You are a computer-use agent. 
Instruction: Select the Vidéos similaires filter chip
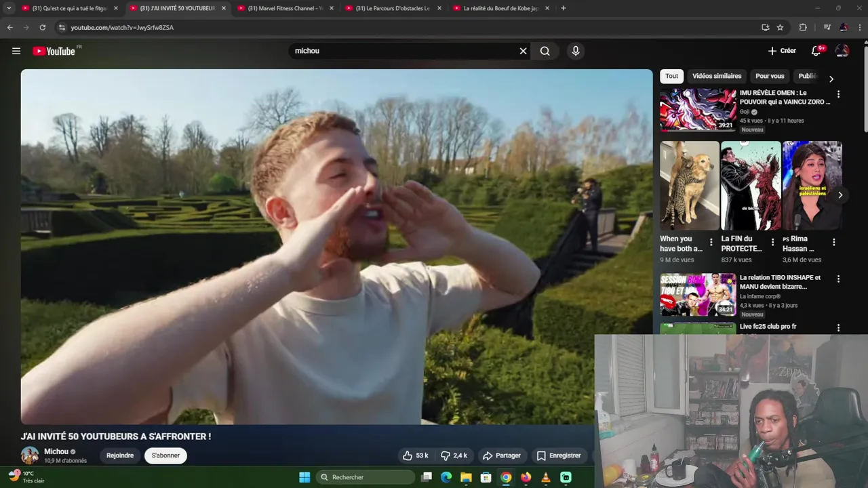(x=717, y=76)
